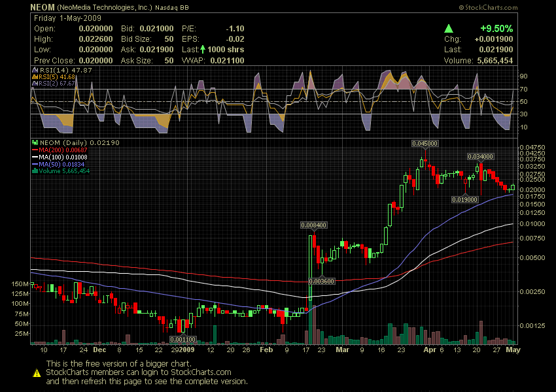Click the candlestick icon beside NEOM (Daily)
Screen dimensions: 556x392
tap(35, 142)
